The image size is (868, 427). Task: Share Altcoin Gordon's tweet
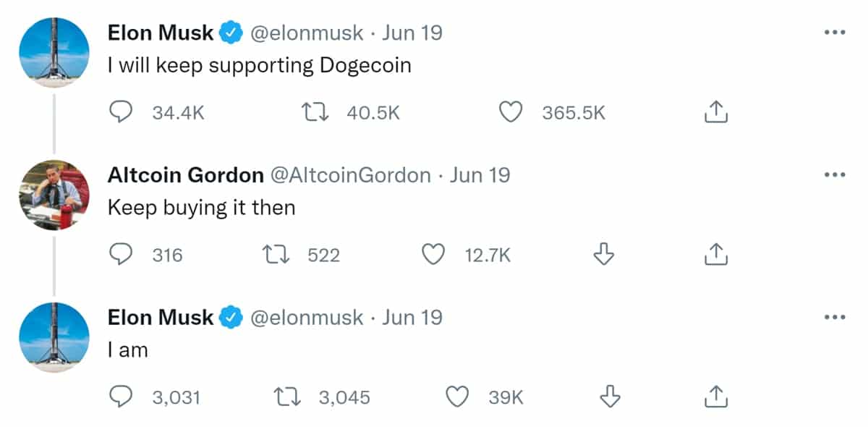click(715, 254)
